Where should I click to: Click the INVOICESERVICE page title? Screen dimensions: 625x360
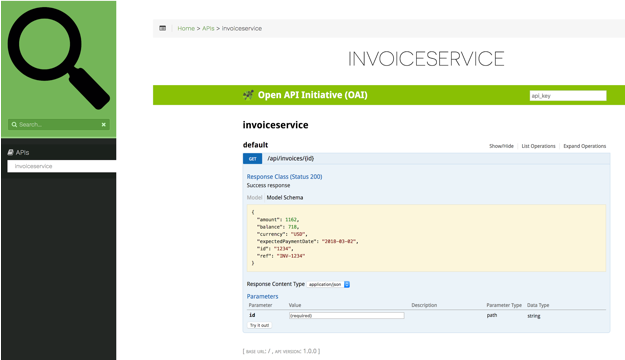tap(426, 59)
